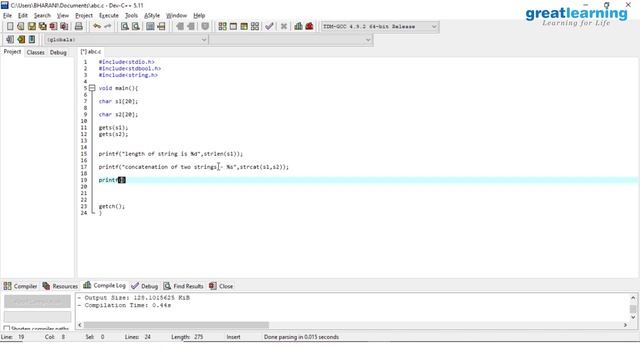
Task: Open Replace using second magnifier icon
Action: tap(136, 27)
